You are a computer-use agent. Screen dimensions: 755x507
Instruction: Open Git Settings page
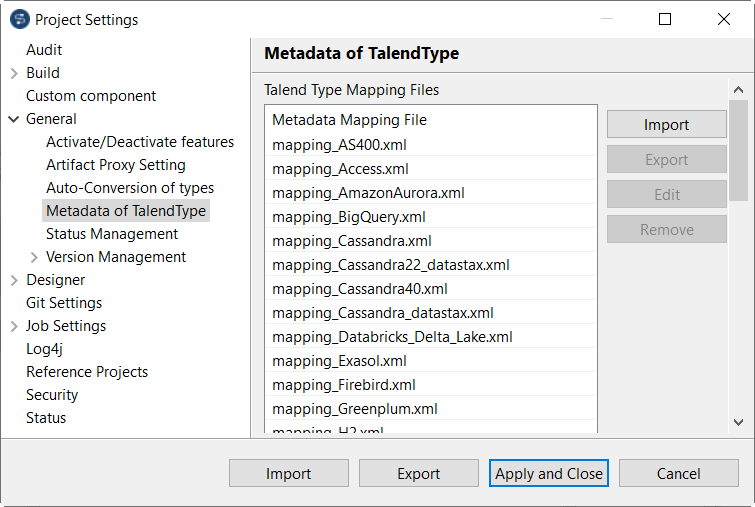(x=64, y=303)
